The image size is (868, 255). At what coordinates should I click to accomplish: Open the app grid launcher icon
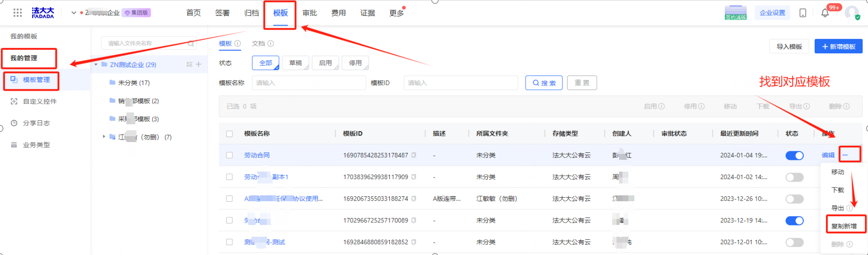pos(18,13)
